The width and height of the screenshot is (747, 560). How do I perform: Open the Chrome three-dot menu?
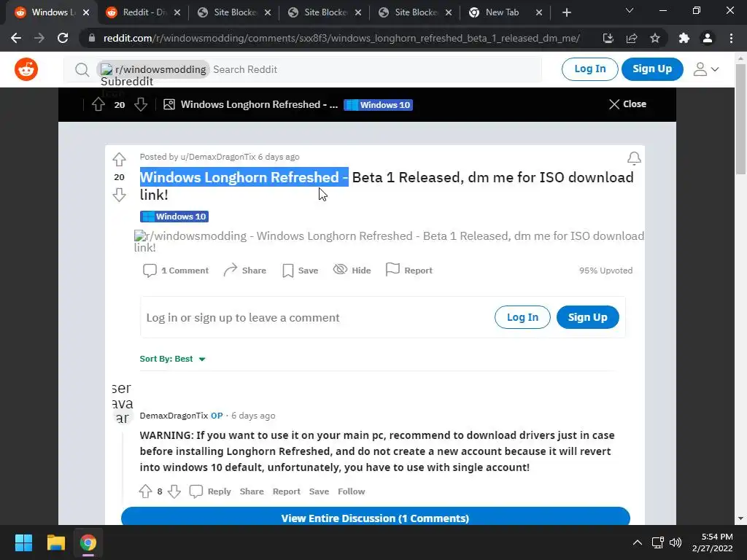(731, 38)
